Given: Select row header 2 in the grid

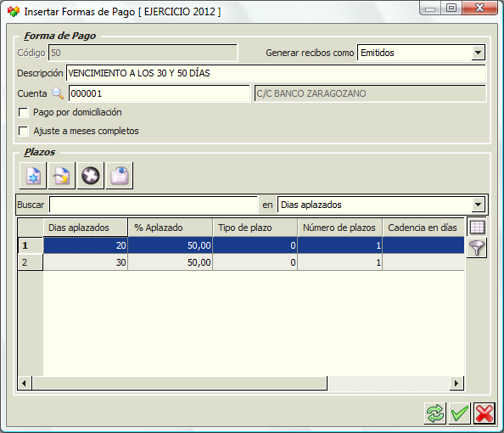Looking at the screenshot, I should tap(31, 262).
